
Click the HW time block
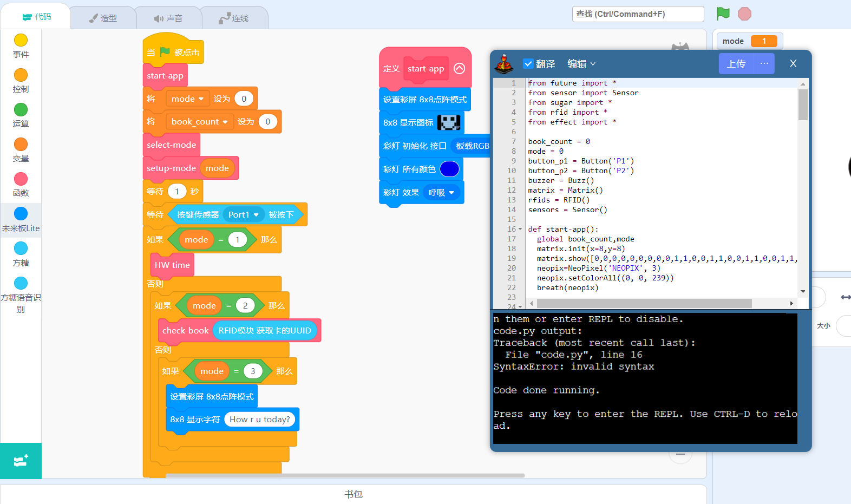coord(172,265)
